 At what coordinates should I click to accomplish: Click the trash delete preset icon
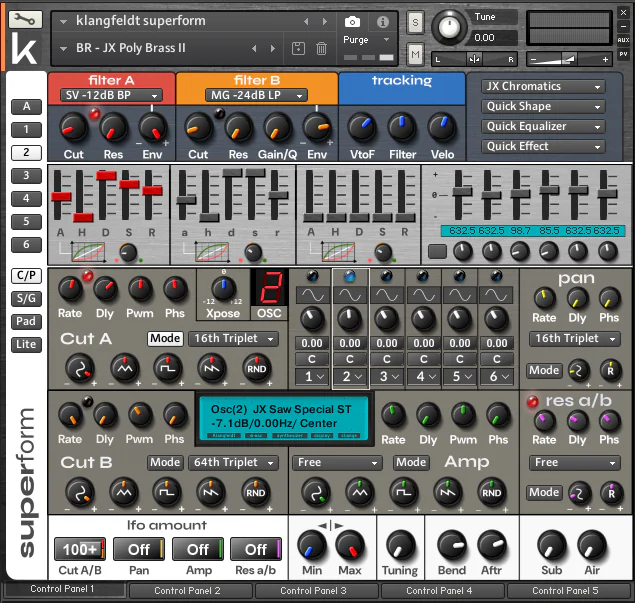(x=322, y=49)
